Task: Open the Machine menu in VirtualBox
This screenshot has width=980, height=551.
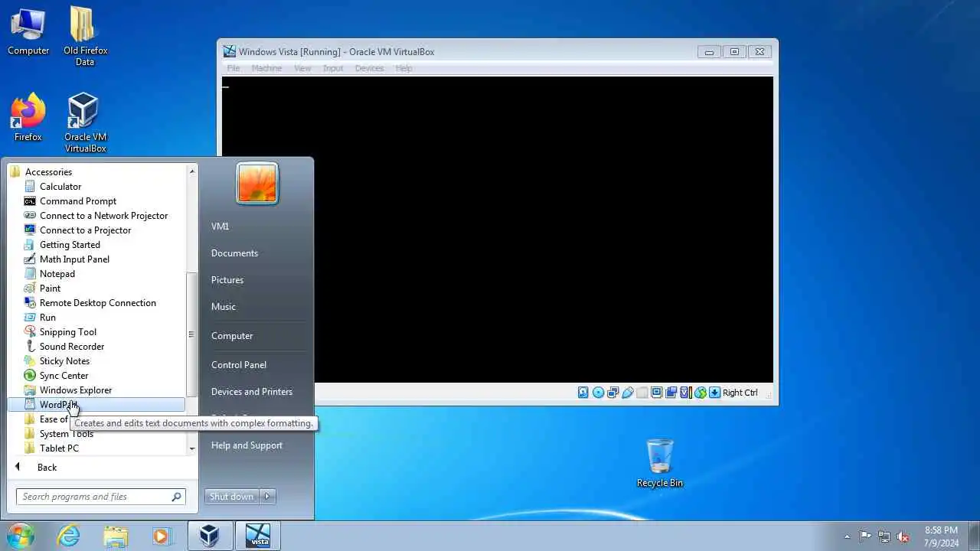Action: click(x=266, y=68)
